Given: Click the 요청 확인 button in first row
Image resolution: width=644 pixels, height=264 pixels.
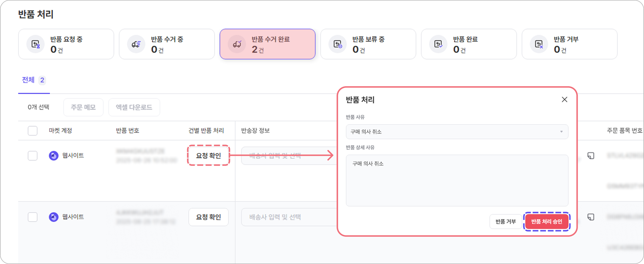Looking at the screenshot, I should [208, 156].
